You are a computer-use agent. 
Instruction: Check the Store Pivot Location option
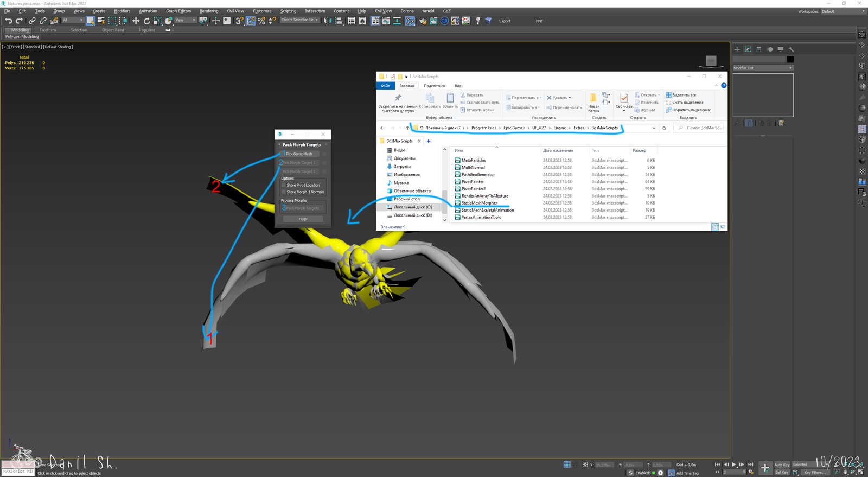tap(283, 185)
